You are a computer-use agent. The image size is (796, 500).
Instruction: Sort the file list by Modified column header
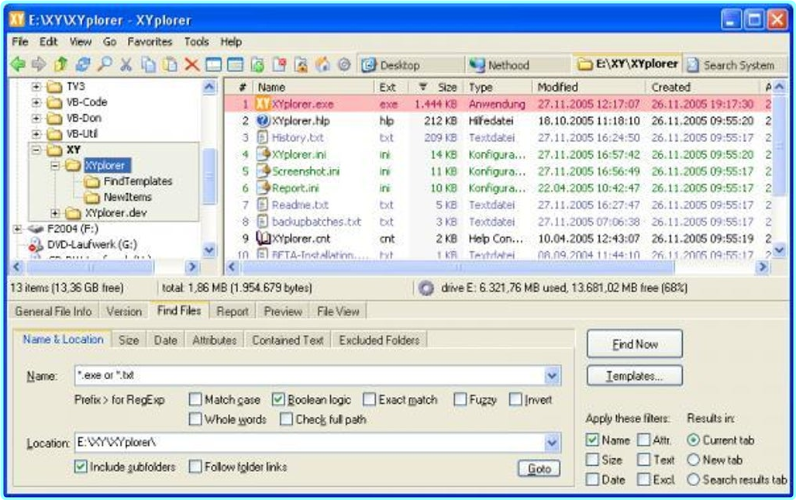588,87
